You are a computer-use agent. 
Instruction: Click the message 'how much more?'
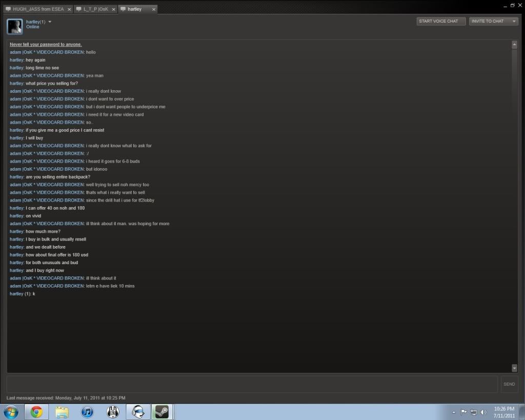click(x=43, y=231)
